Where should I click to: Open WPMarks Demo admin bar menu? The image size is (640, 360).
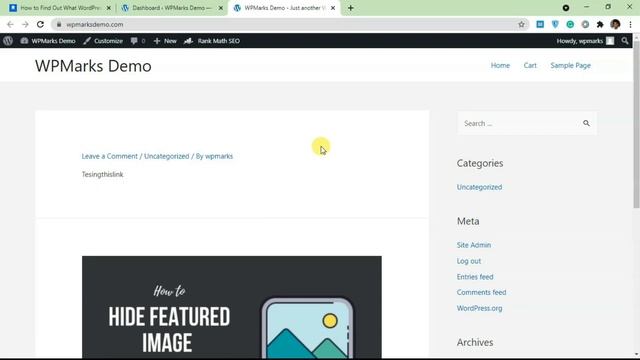(48, 41)
